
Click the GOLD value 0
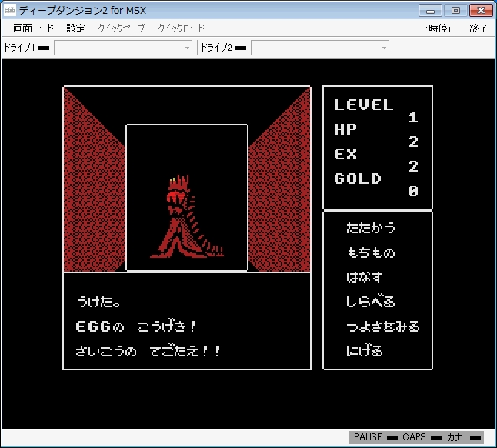(x=413, y=191)
